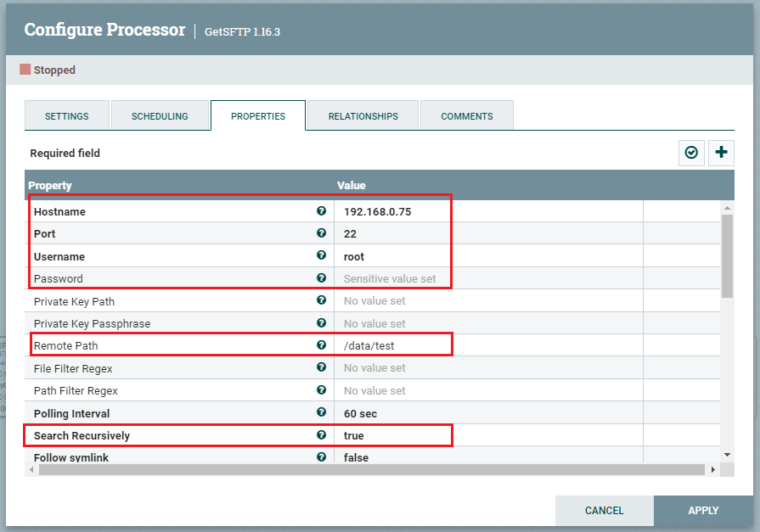Click the Property column header

(50, 185)
